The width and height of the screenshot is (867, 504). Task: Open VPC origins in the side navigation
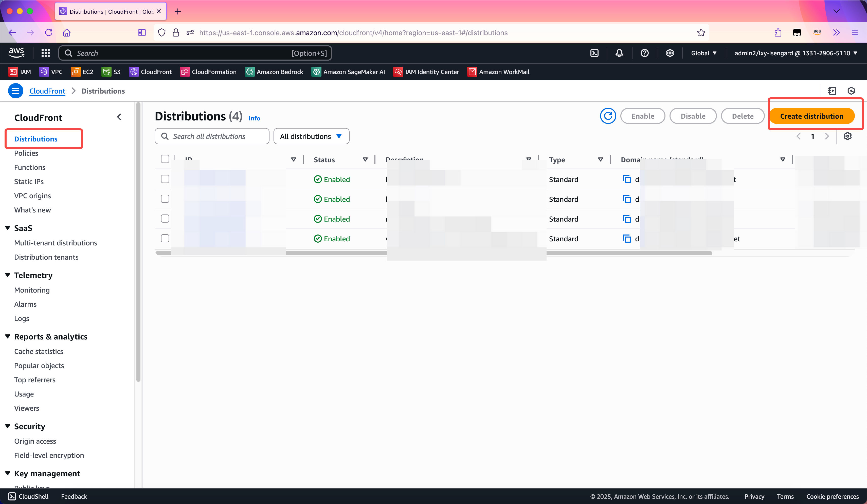pyautogui.click(x=32, y=195)
